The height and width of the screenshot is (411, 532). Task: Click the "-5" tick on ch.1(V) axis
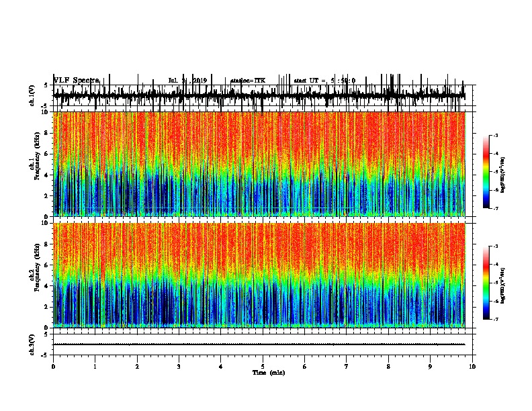tap(45, 106)
